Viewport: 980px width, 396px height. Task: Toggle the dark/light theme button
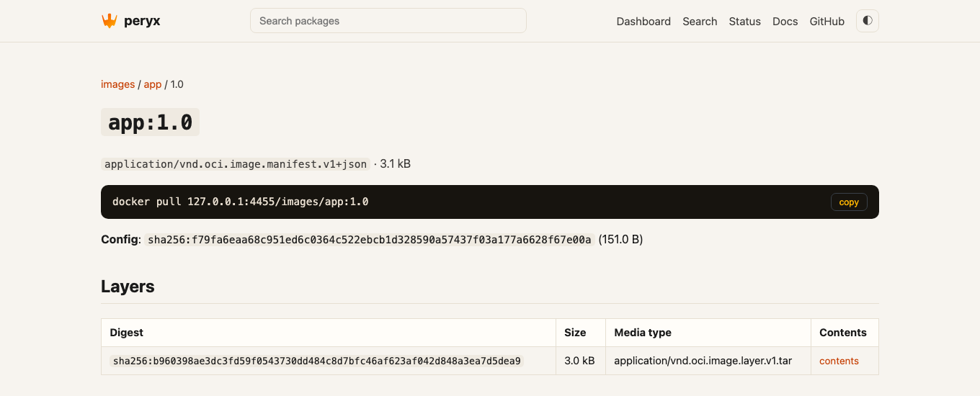point(868,21)
